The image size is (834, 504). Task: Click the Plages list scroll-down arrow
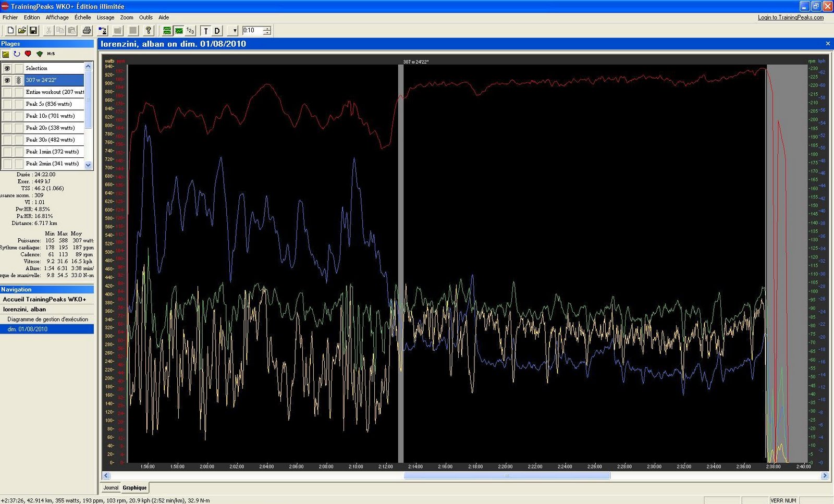pos(88,165)
